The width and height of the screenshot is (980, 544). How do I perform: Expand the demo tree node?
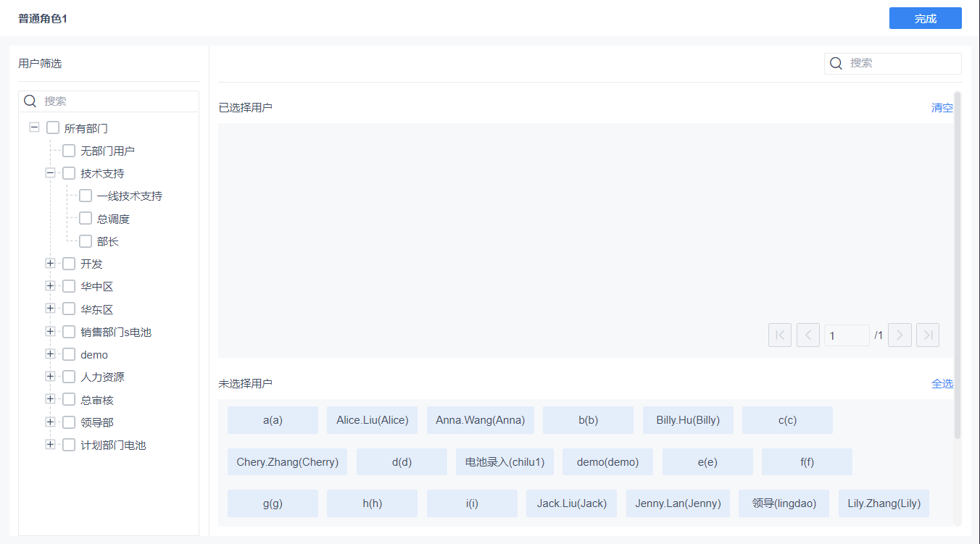pos(50,353)
